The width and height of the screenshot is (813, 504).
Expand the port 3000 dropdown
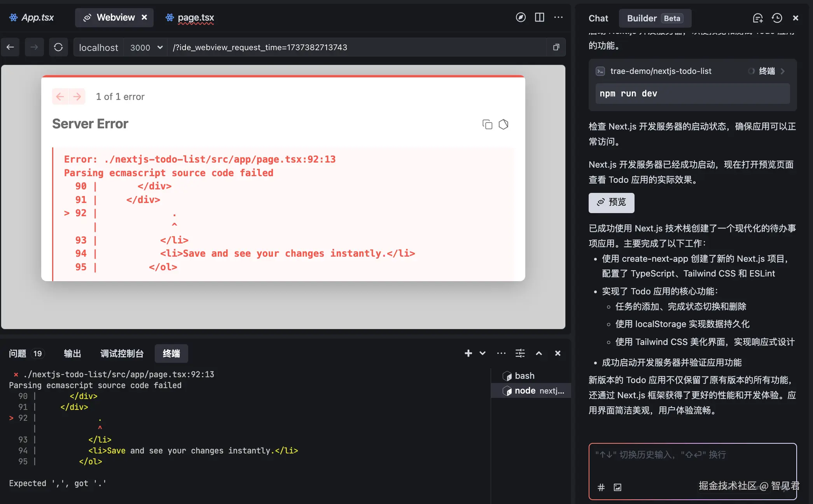pos(159,47)
